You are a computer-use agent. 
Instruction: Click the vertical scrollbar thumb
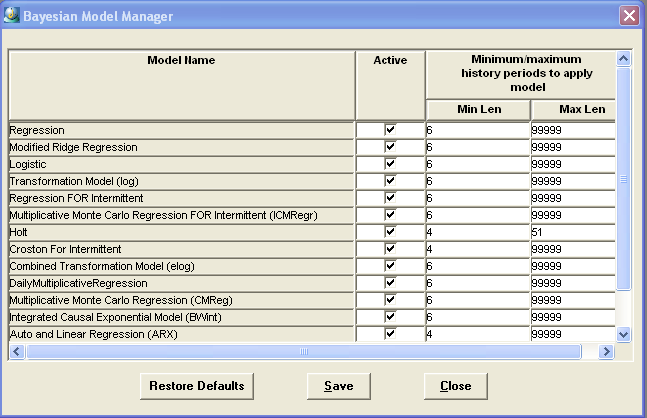[623, 179]
